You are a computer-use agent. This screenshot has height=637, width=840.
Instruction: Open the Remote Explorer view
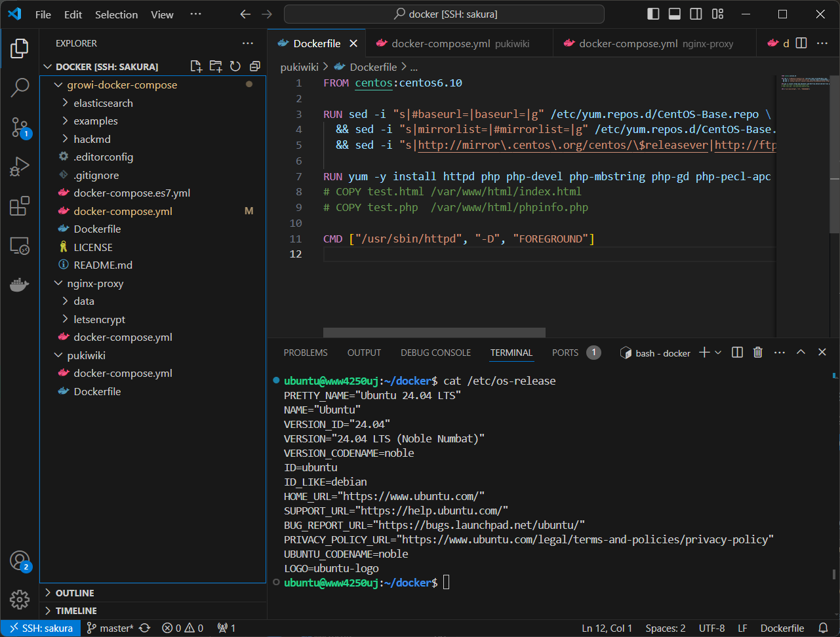(20, 246)
